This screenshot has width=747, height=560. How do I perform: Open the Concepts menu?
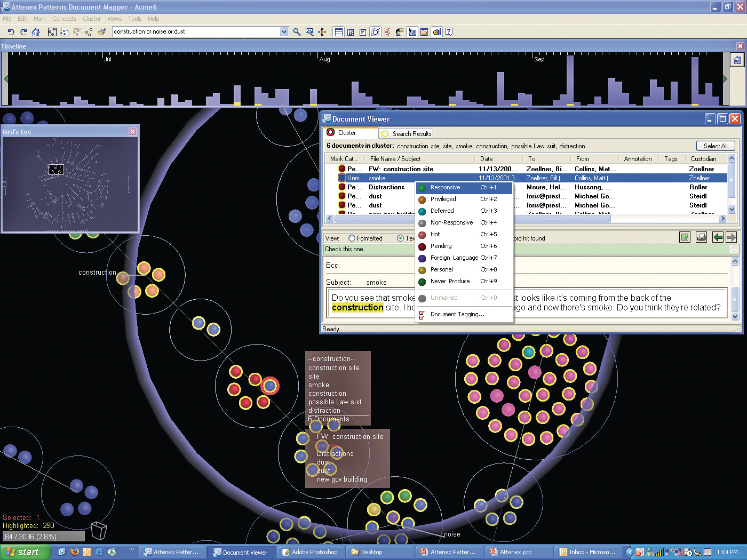coord(64,19)
